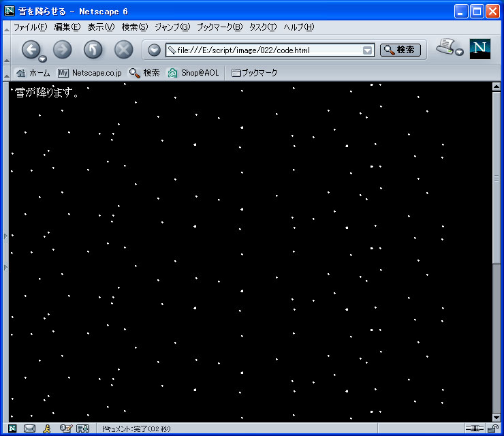This screenshot has width=504, height=436.
Task: Click the Address Book icon in status bar
Action: coord(83,429)
